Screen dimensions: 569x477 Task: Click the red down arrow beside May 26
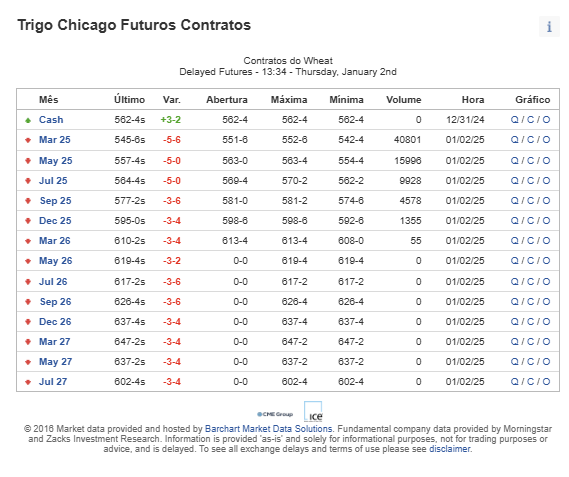pos(28,261)
